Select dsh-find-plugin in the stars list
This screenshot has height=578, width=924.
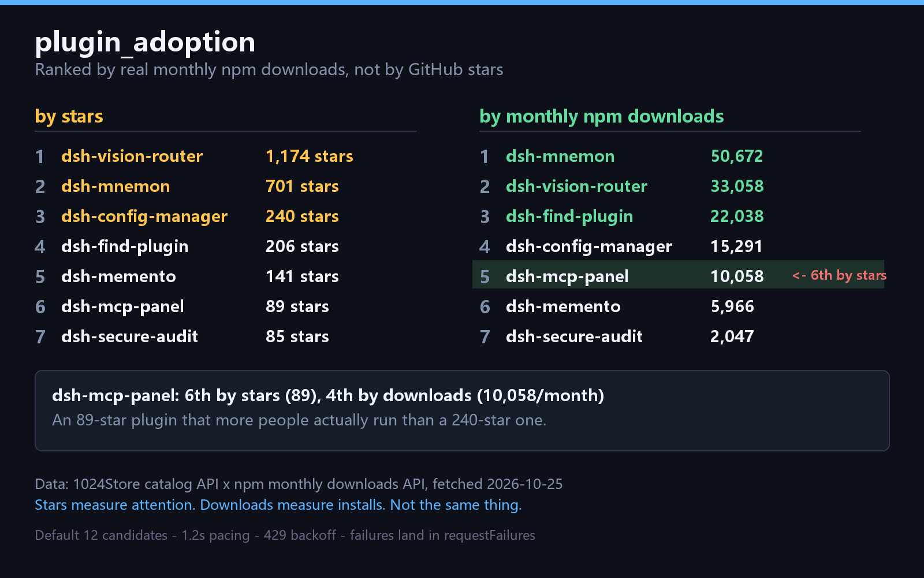click(125, 246)
